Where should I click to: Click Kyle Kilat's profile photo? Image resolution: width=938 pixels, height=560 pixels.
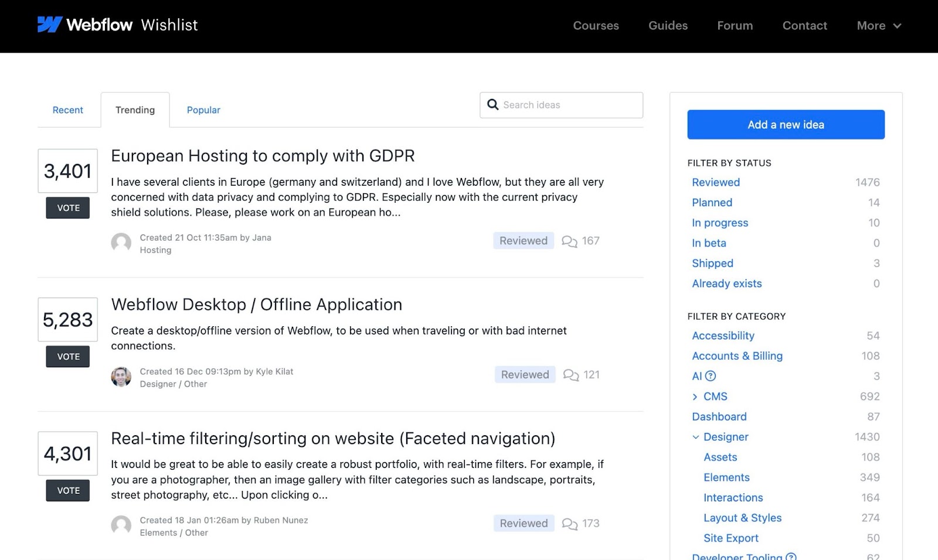(121, 377)
